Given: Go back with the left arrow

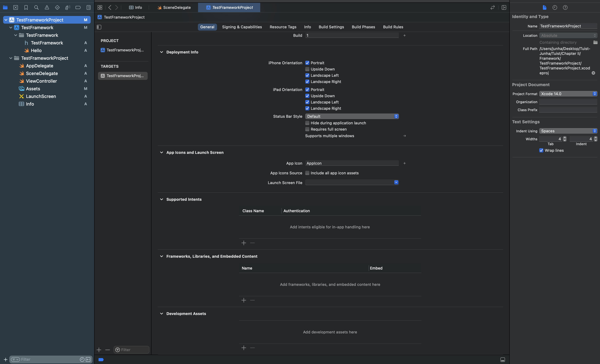Looking at the screenshot, I should pyautogui.click(x=110, y=7).
